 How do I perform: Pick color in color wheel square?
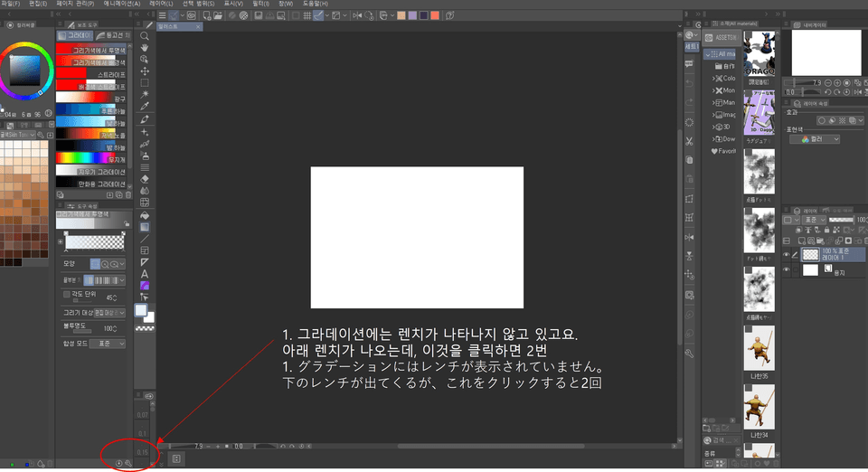[24, 71]
